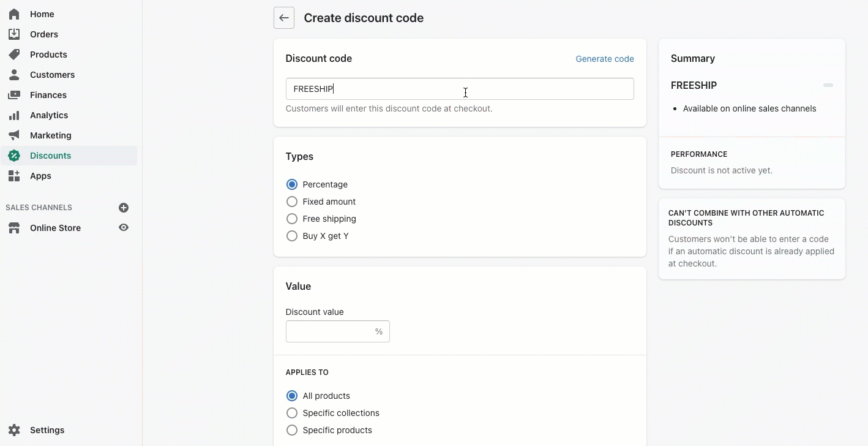Click the Generate code link

click(x=604, y=59)
